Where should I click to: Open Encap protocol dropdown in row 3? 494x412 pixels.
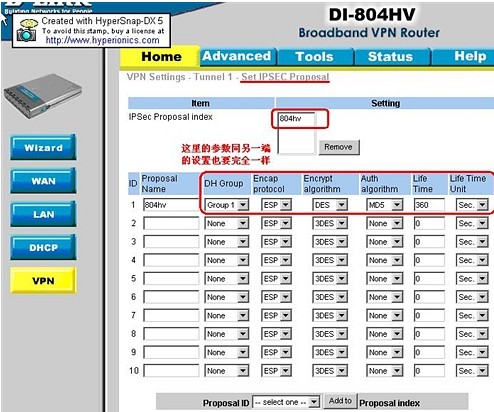(x=276, y=241)
